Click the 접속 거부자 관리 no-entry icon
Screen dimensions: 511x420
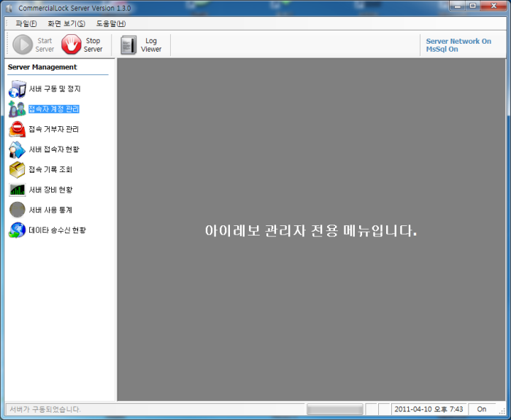[17, 129]
